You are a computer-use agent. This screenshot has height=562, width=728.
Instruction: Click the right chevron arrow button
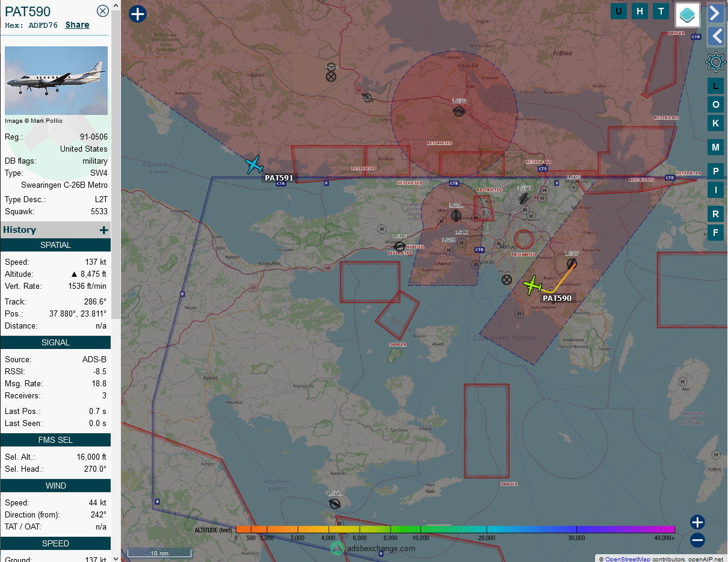tap(715, 13)
